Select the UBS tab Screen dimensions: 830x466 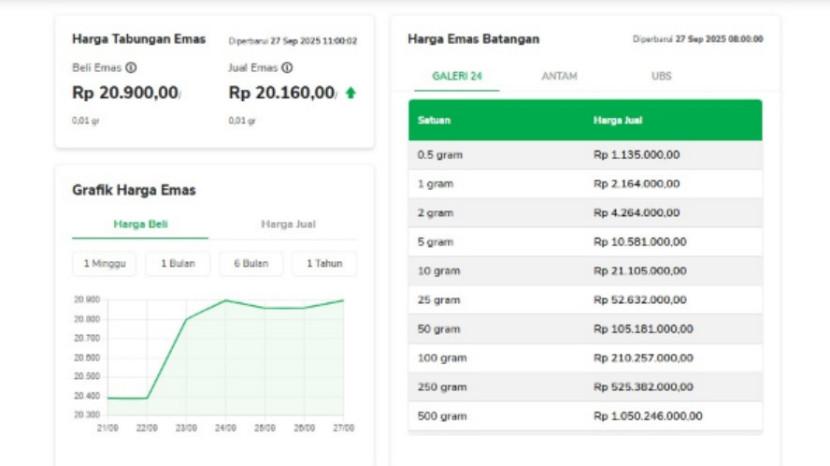661,76
